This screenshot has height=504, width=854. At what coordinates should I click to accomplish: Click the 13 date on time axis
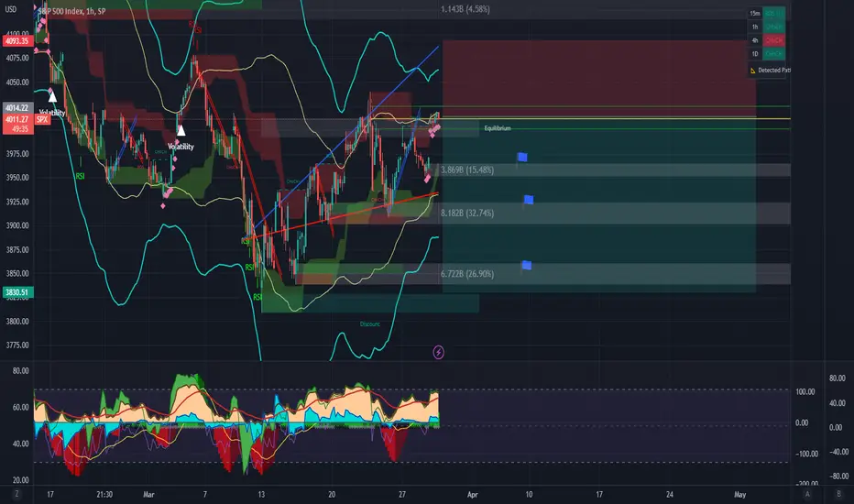pyautogui.click(x=261, y=495)
